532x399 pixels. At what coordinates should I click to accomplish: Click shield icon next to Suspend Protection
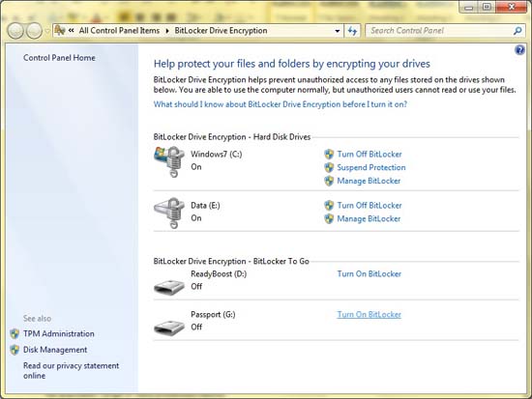tap(329, 167)
